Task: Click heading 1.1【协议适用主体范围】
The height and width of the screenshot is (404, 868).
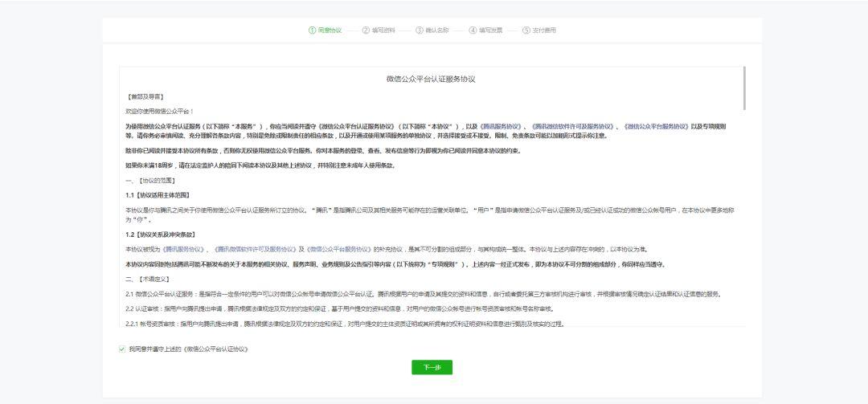Action: tap(158, 195)
